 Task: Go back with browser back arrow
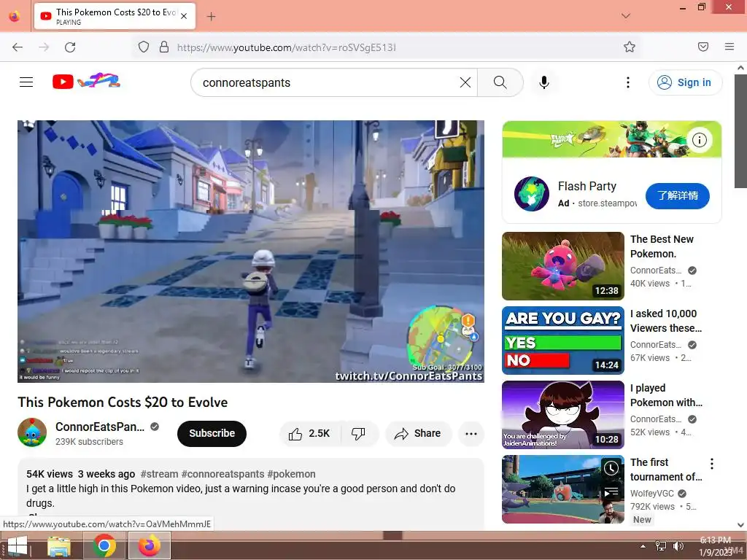tap(18, 47)
